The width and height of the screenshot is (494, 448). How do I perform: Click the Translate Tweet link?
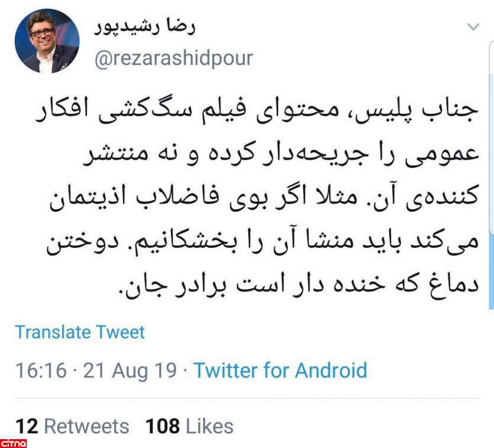(80, 332)
